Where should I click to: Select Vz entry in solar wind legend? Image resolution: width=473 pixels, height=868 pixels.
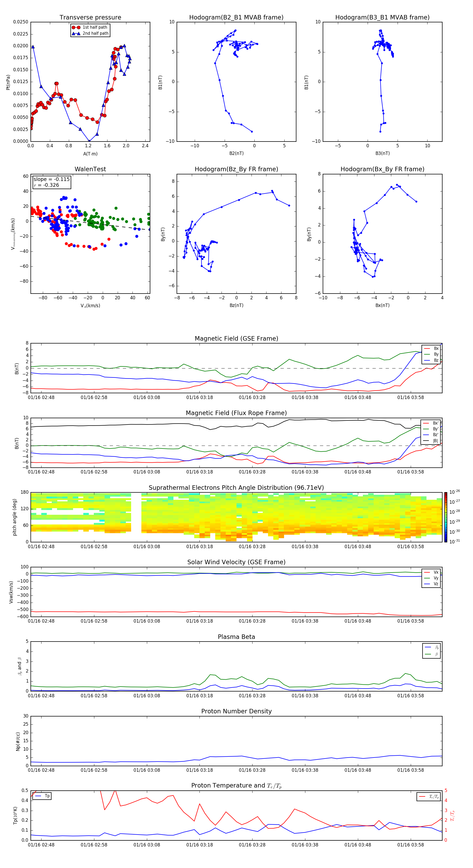point(431,584)
